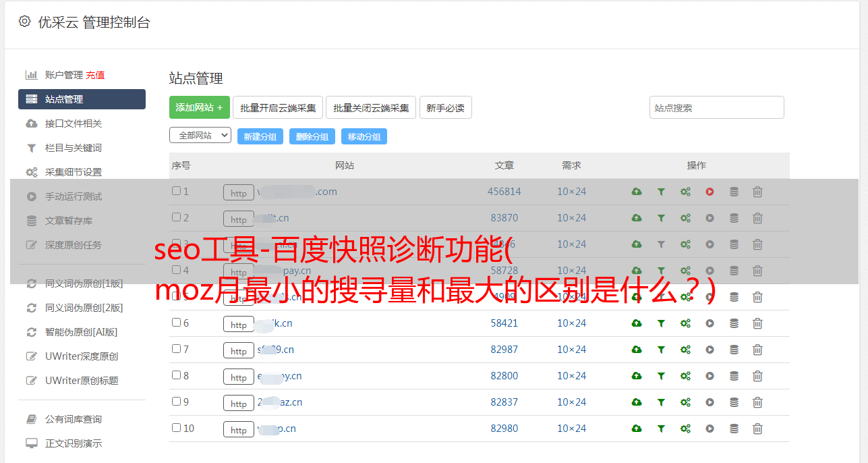Click the trash icon in row 7
This screenshot has height=463, width=868.
pos(757,350)
